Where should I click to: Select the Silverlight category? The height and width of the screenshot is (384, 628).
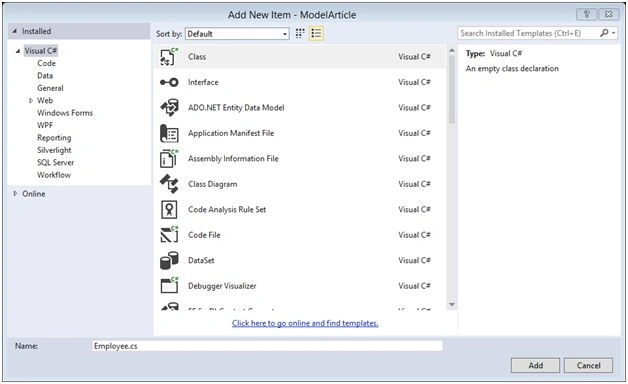pos(54,150)
